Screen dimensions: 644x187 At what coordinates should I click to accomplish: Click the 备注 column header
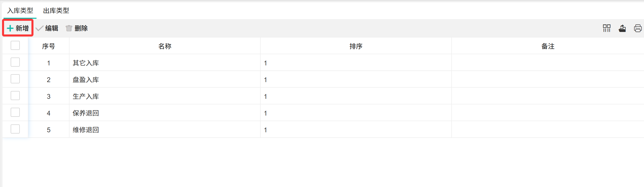(548, 46)
